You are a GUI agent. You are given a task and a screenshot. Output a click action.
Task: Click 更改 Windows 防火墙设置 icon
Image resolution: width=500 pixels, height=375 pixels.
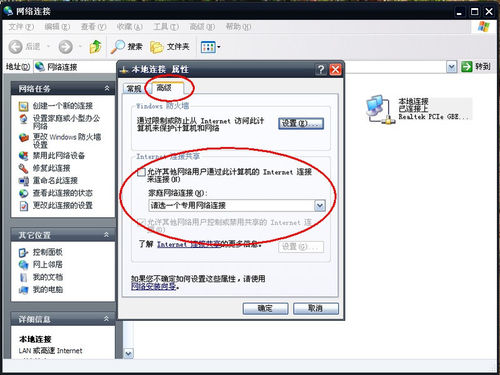coord(23,137)
